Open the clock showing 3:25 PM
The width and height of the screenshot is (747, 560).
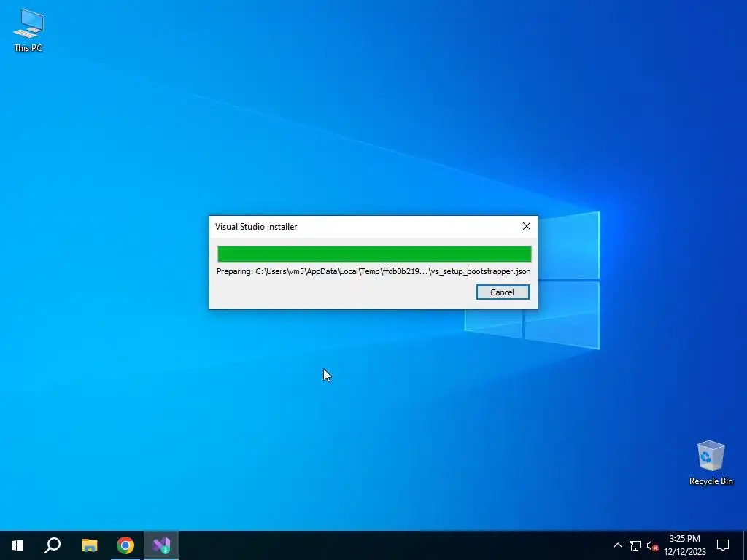tap(684, 545)
